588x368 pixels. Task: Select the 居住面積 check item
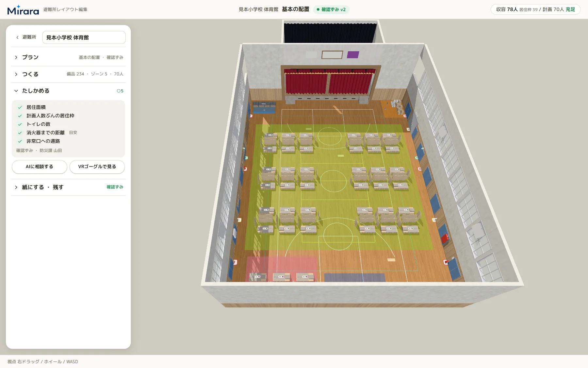point(36,107)
